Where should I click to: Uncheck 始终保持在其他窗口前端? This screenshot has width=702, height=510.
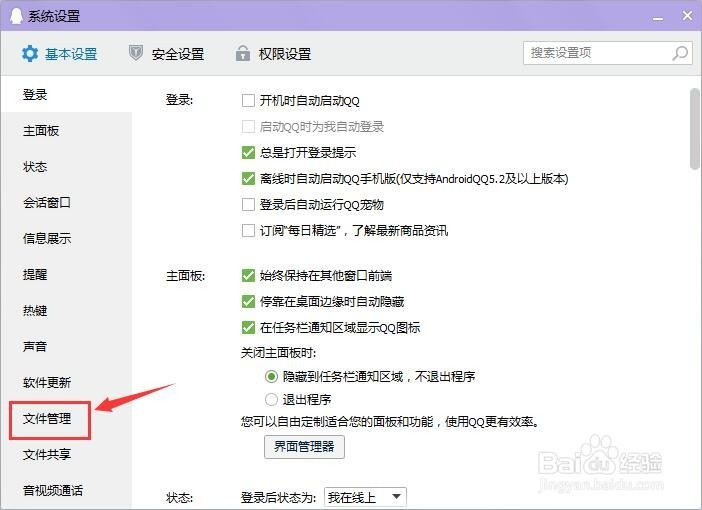click(x=248, y=275)
